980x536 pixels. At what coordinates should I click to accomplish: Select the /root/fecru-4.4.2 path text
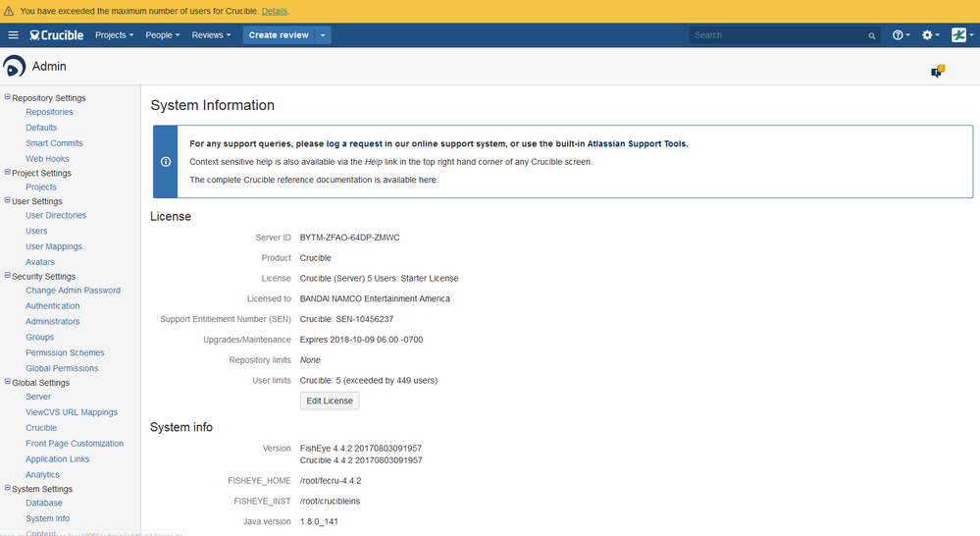(x=331, y=481)
